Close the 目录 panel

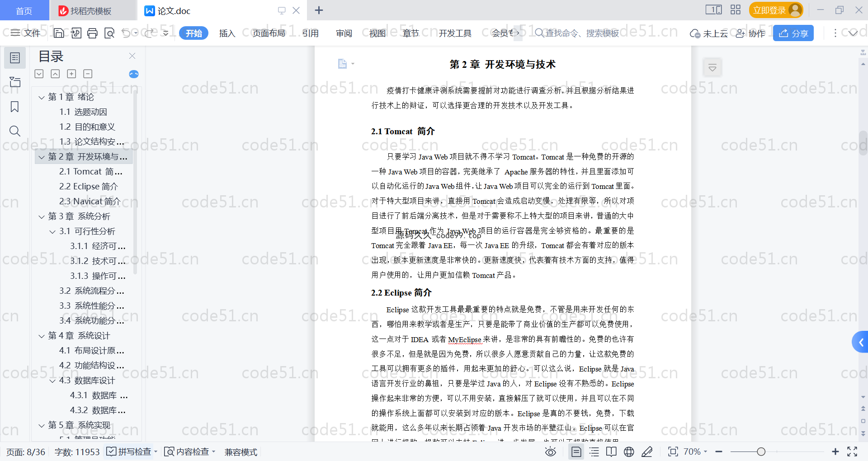coord(132,56)
